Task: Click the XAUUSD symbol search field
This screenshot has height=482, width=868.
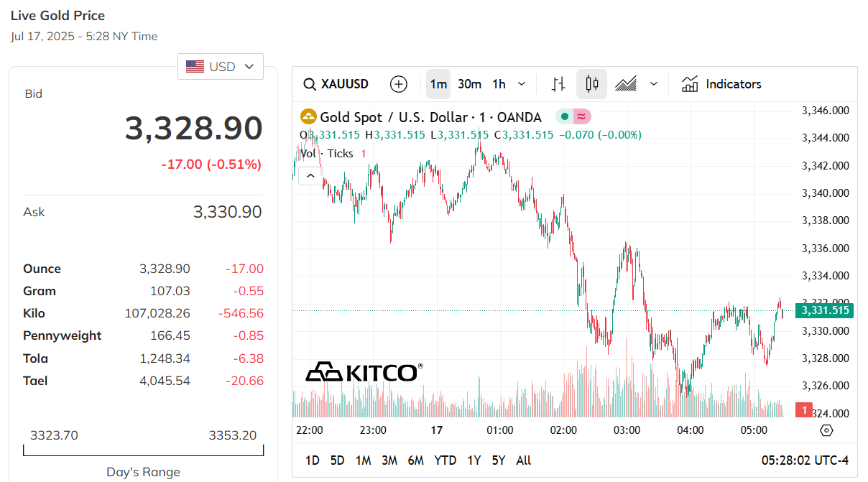Action: pos(345,84)
